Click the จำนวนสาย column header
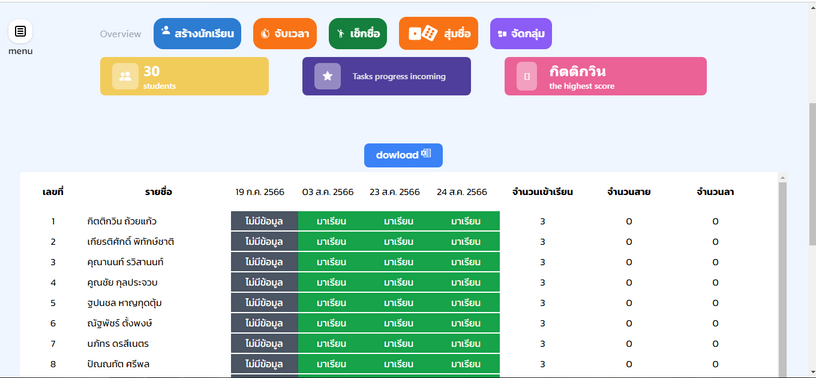Viewport: 816px width, 378px height. point(629,192)
